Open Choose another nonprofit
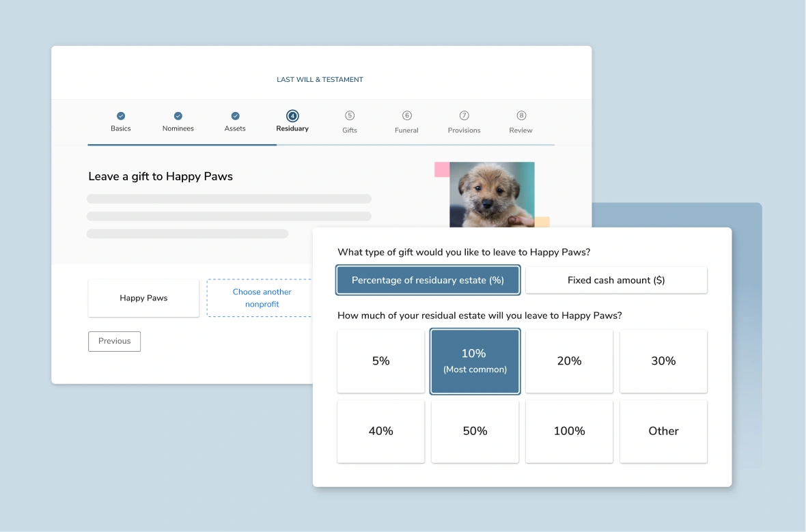806x532 pixels. 262,298
